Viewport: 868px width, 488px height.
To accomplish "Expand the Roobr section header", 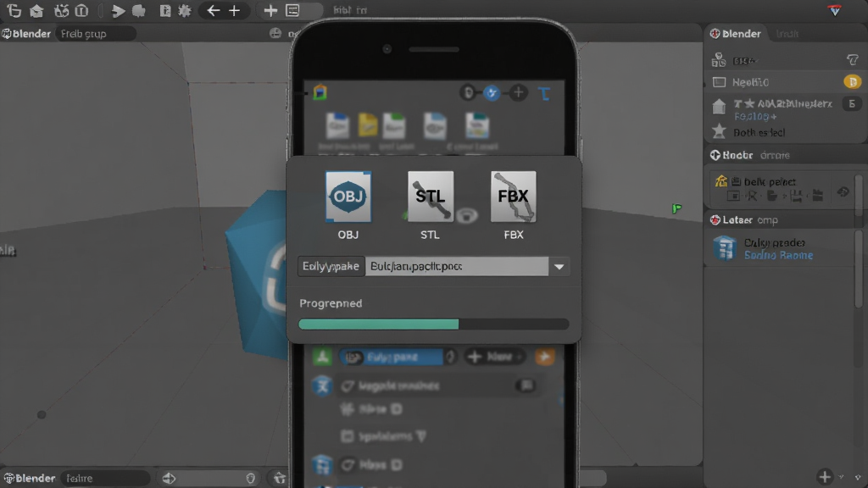I will point(783,155).
